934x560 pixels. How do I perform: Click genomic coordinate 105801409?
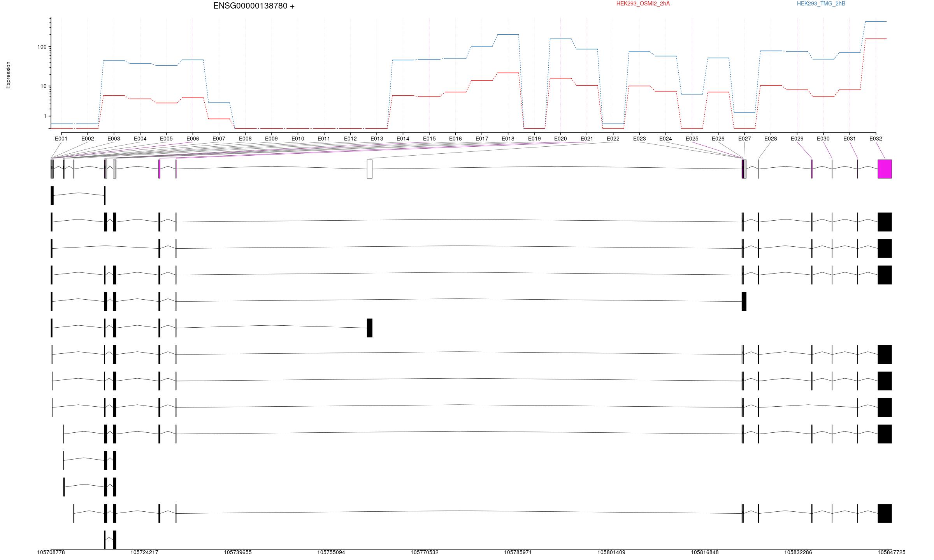(x=611, y=553)
